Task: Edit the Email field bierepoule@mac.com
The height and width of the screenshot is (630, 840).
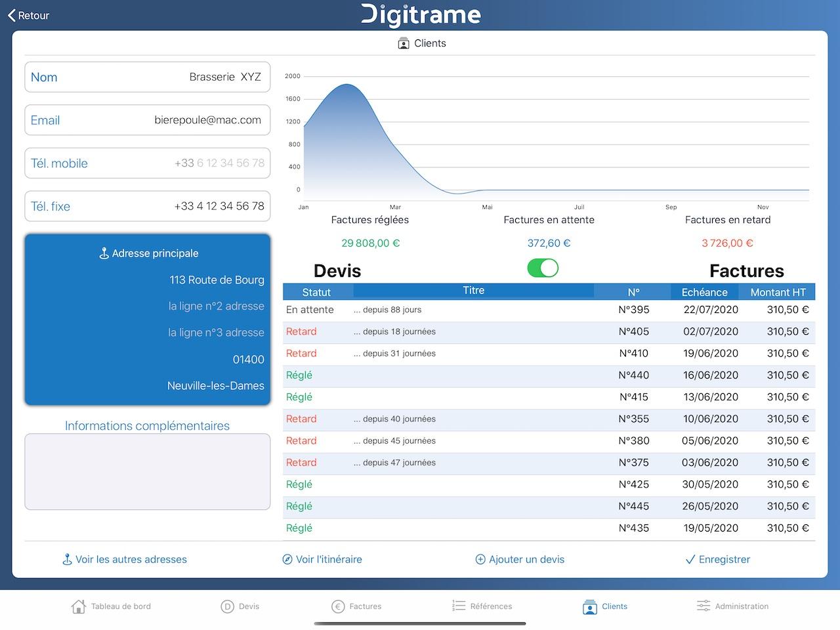Action: click(148, 120)
